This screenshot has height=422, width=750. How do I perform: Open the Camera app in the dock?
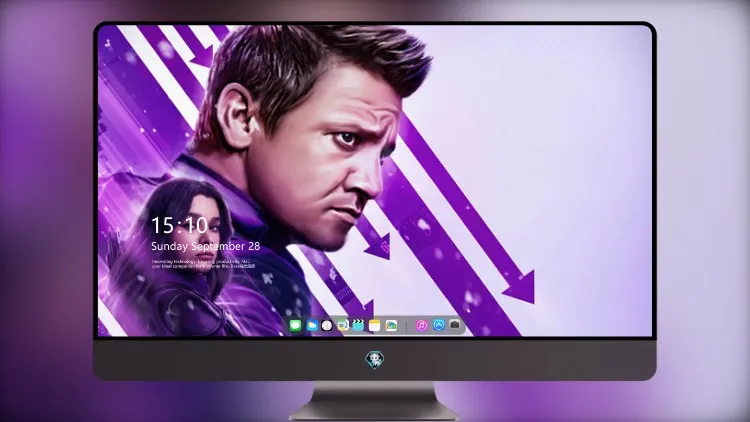455,325
